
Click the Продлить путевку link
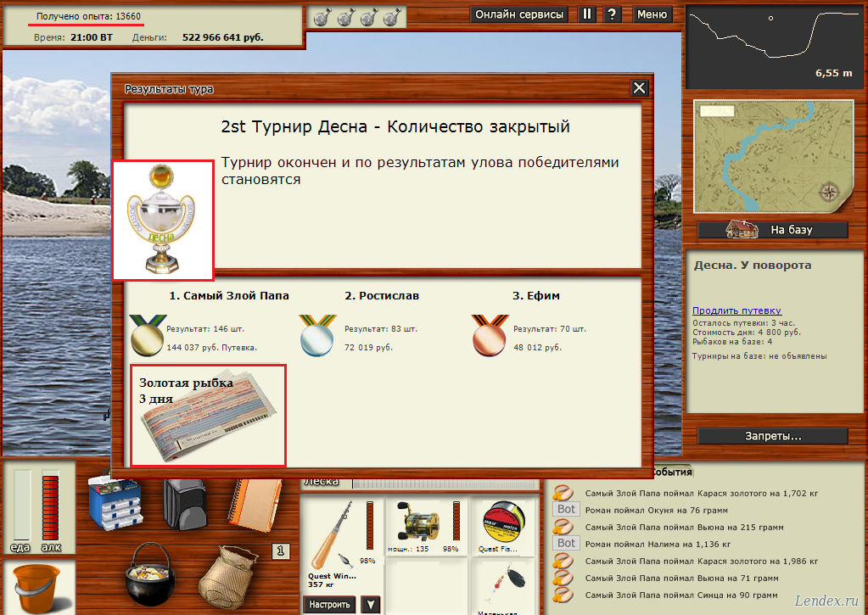coord(736,310)
